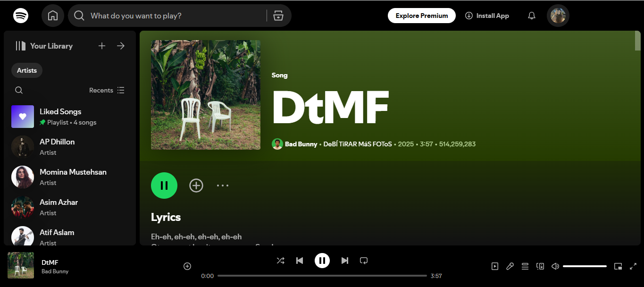Open the Now Playing view
This screenshot has width=644, height=287.
(x=494, y=266)
